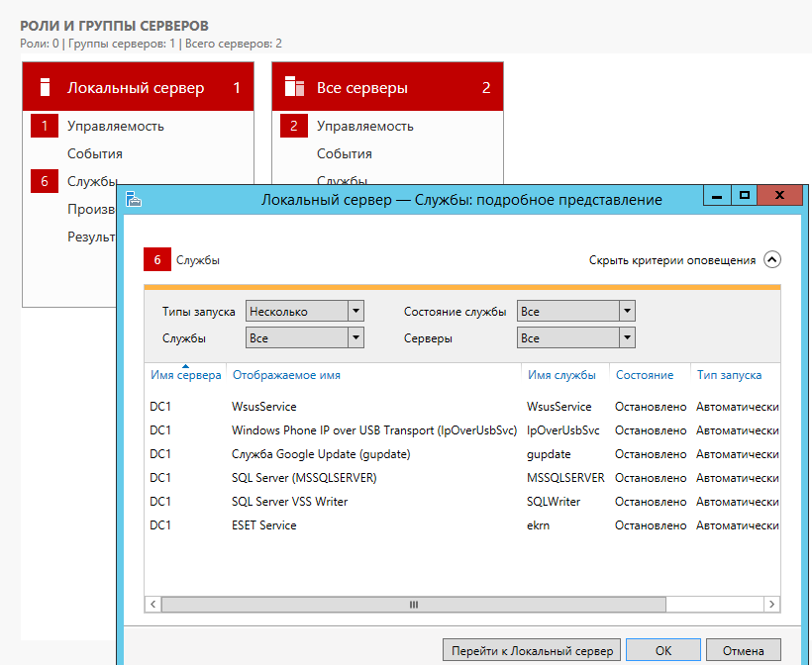Sort by Имя службы column
The height and width of the screenshot is (665, 812).
click(x=561, y=375)
